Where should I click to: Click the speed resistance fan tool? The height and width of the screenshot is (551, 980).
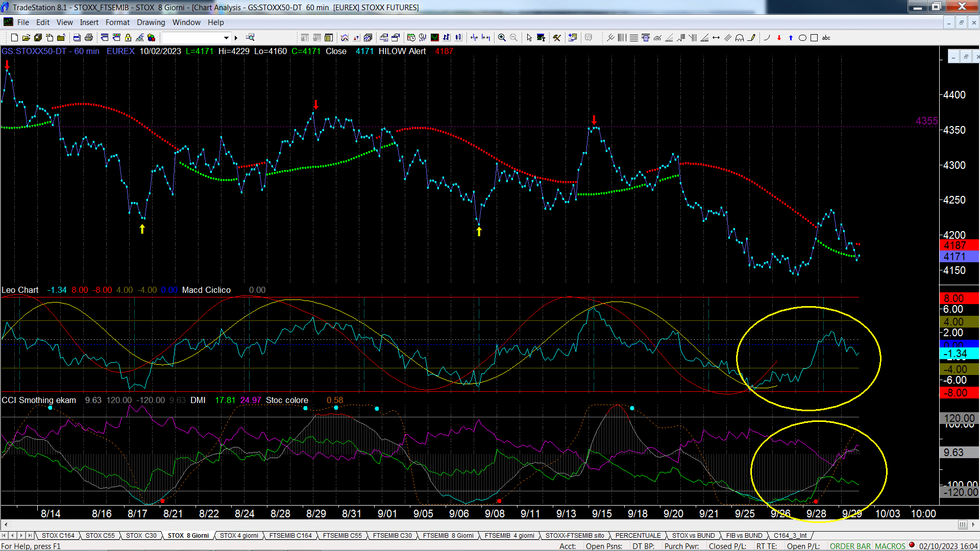tap(704, 38)
